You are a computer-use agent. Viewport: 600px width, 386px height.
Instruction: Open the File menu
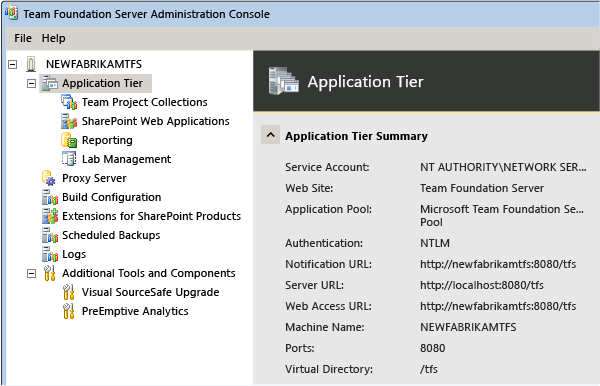click(23, 38)
